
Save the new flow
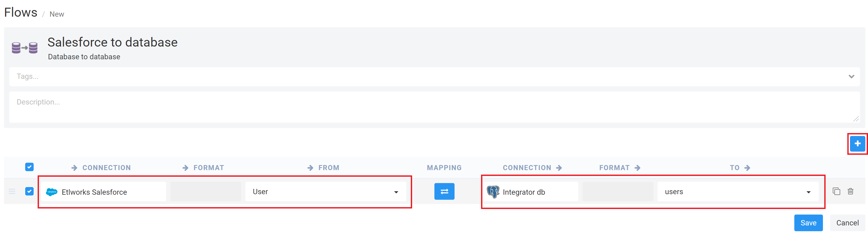pyautogui.click(x=808, y=223)
